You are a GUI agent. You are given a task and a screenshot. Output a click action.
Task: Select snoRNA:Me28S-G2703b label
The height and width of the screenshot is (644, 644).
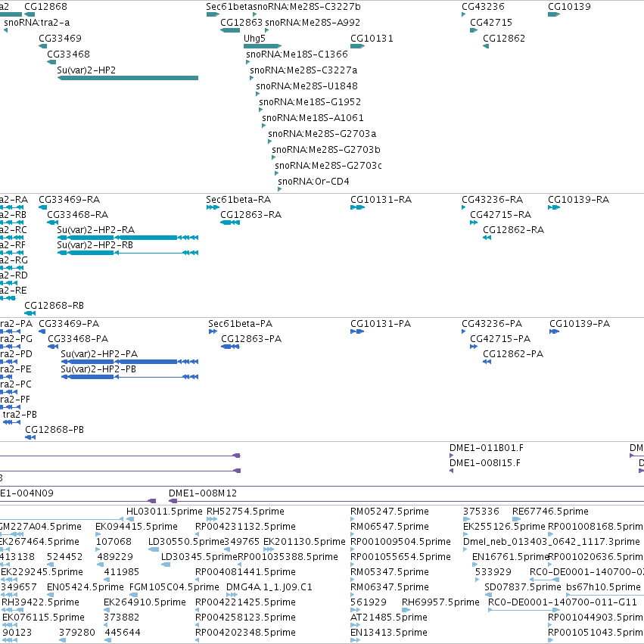point(326,150)
